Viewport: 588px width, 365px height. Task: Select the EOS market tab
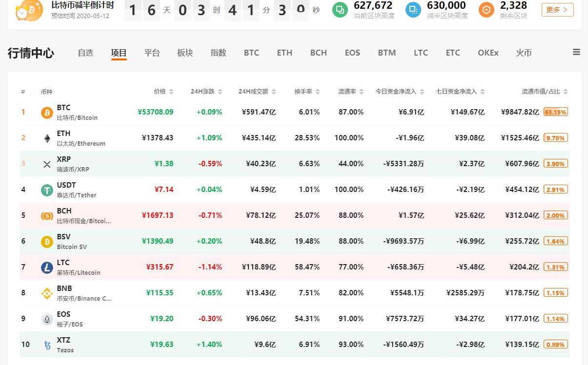352,53
